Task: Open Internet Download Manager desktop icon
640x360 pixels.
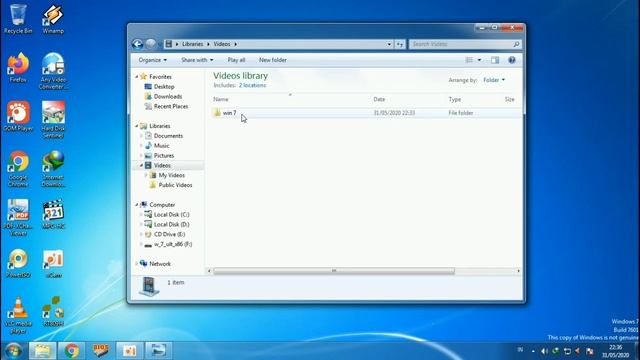Action: pos(53,169)
